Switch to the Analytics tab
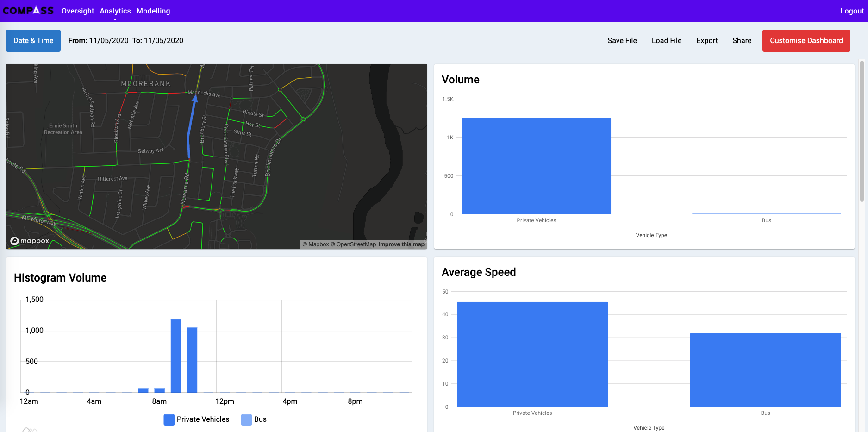This screenshot has width=868, height=432. [115, 11]
